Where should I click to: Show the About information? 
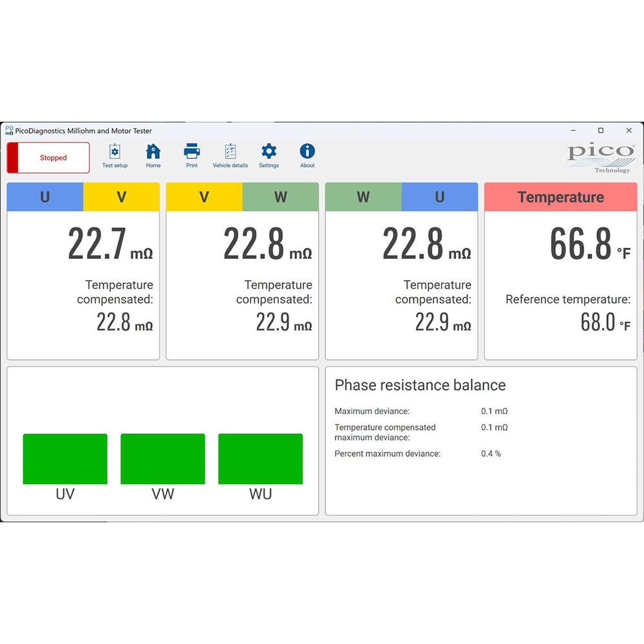pos(307,156)
